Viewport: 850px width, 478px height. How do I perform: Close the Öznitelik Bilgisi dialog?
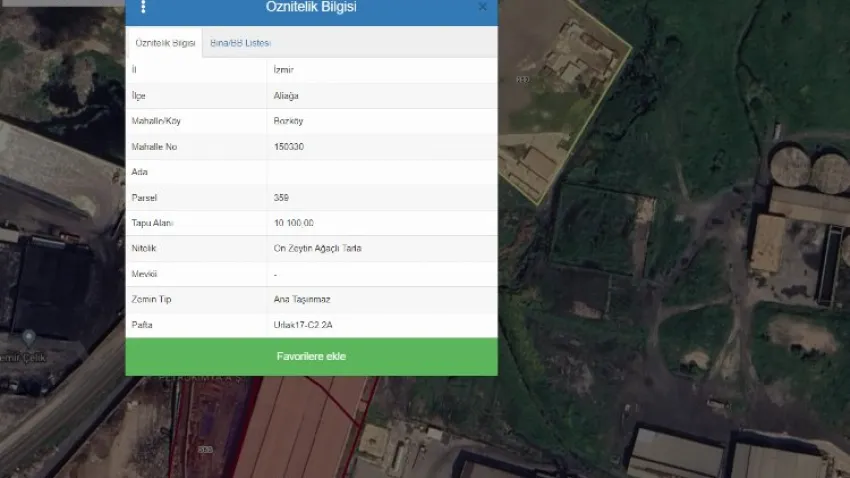(x=483, y=7)
